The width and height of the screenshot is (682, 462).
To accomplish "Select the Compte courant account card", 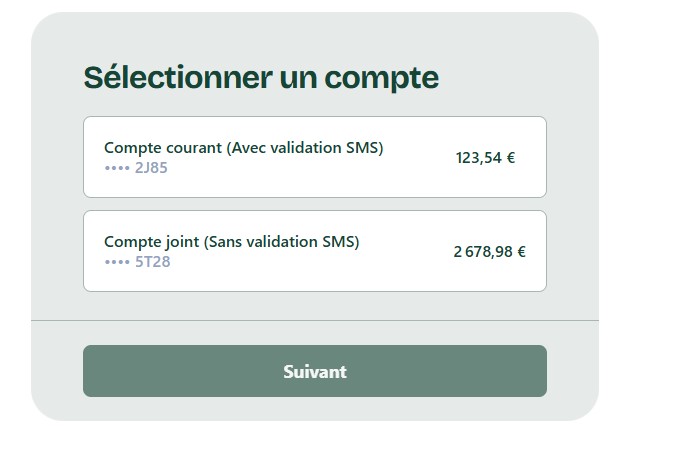I will coord(314,157).
